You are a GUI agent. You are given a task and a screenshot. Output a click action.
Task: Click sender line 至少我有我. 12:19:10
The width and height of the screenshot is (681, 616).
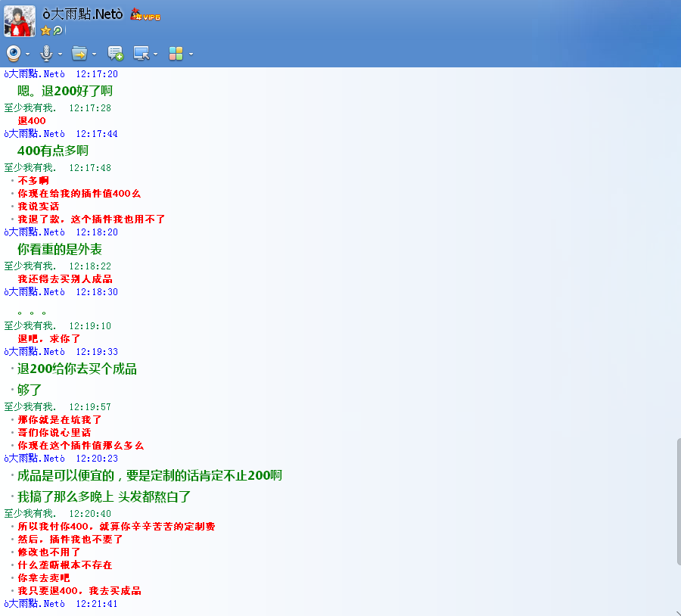coord(58,326)
